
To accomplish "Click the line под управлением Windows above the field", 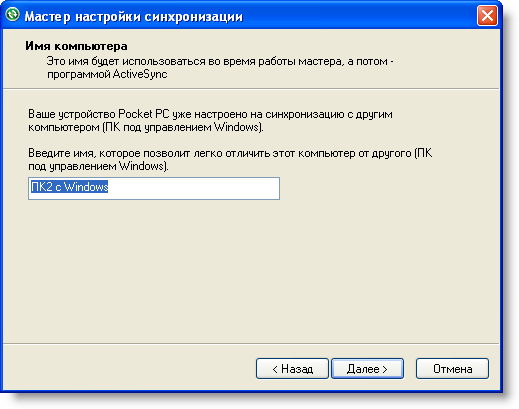I will click(x=98, y=166).
